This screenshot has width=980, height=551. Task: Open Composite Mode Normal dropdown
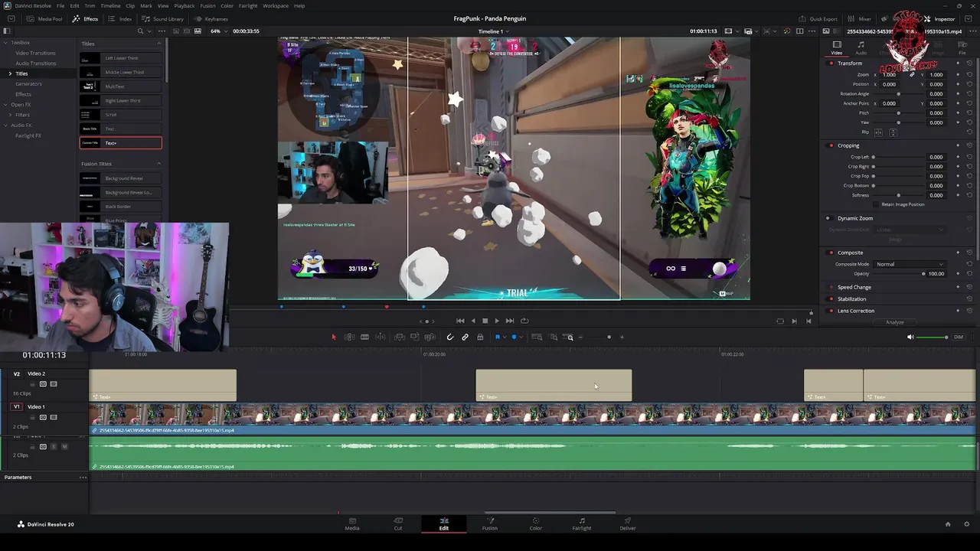[x=910, y=264]
